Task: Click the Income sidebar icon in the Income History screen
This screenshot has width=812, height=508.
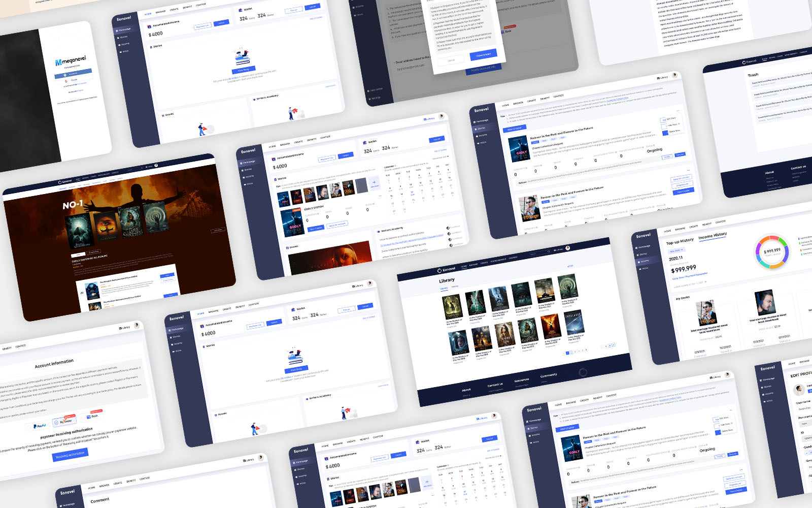Action: tap(639, 262)
